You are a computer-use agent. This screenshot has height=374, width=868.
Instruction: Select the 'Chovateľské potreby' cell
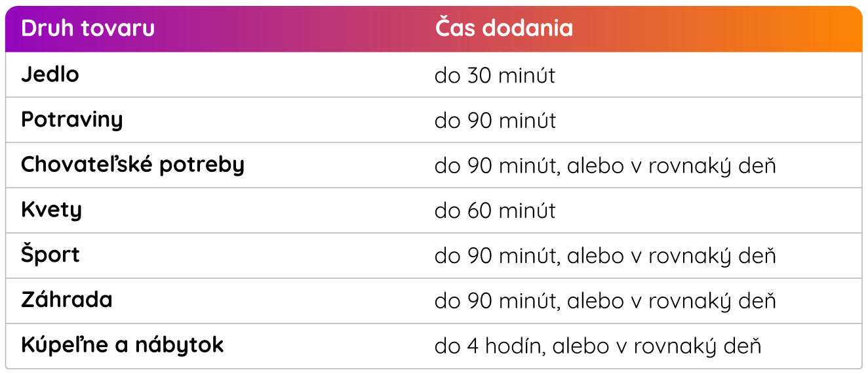pos(133,165)
